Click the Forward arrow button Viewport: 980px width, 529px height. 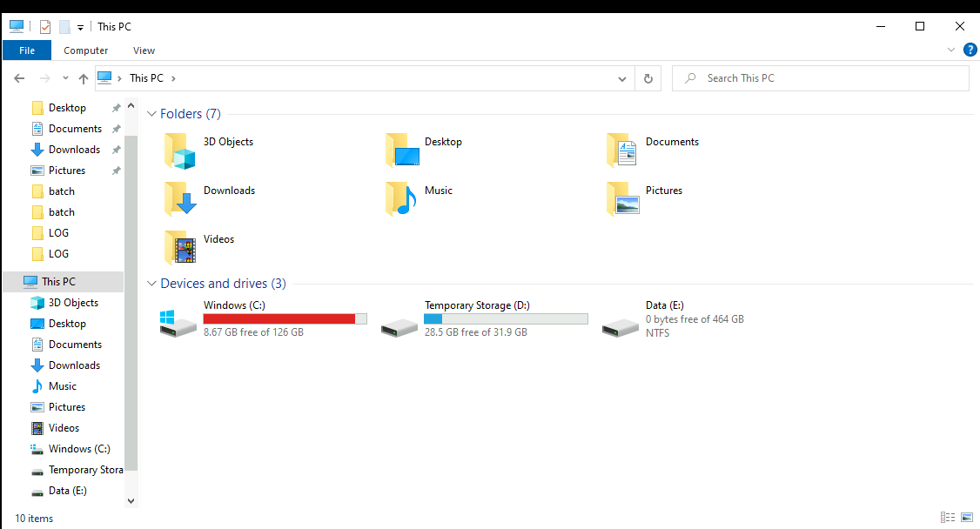click(44, 78)
